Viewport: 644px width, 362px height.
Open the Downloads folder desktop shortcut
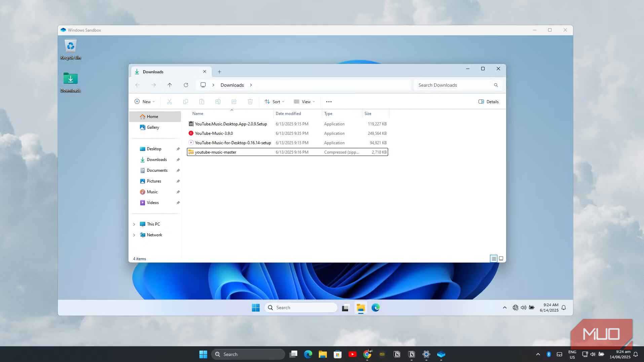pyautogui.click(x=70, y=82)
